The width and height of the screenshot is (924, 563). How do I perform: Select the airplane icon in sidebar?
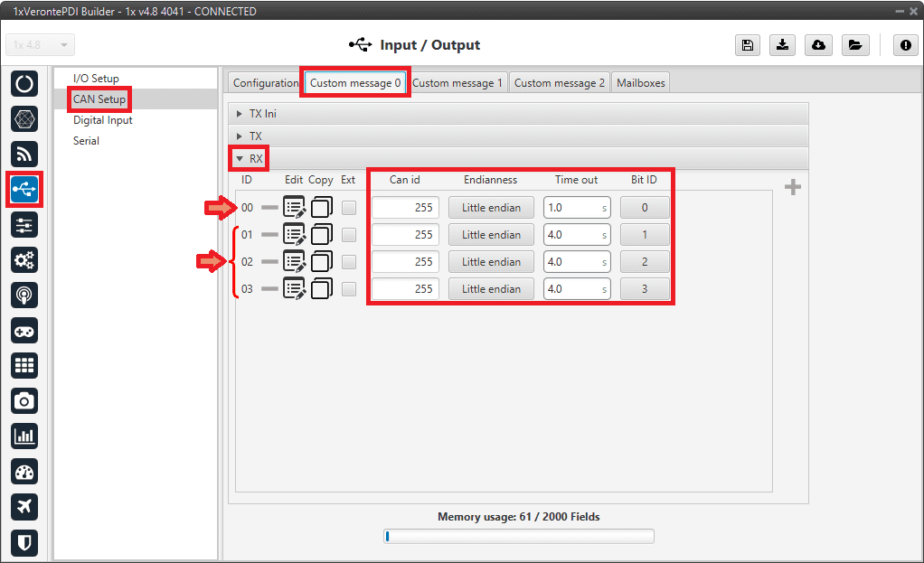24,506
